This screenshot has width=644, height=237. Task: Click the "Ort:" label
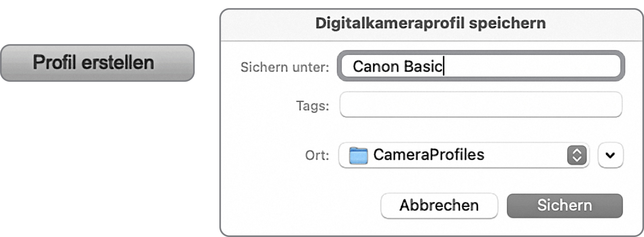click(x=317, y=155)
